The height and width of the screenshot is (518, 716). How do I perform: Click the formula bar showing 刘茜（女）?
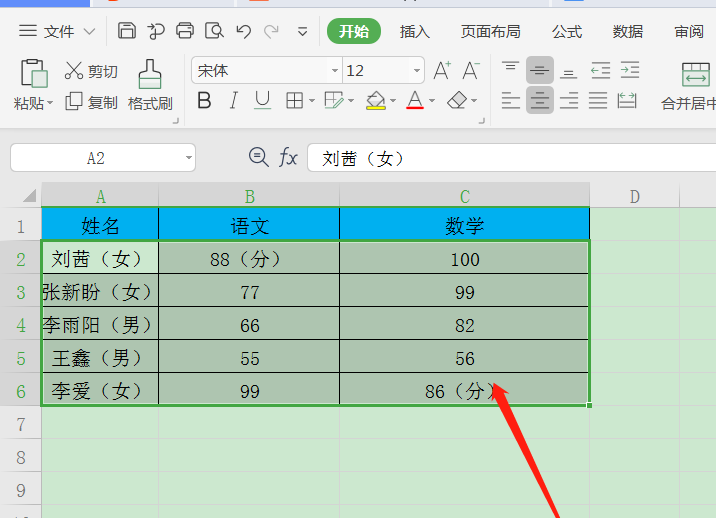(511, 158)
